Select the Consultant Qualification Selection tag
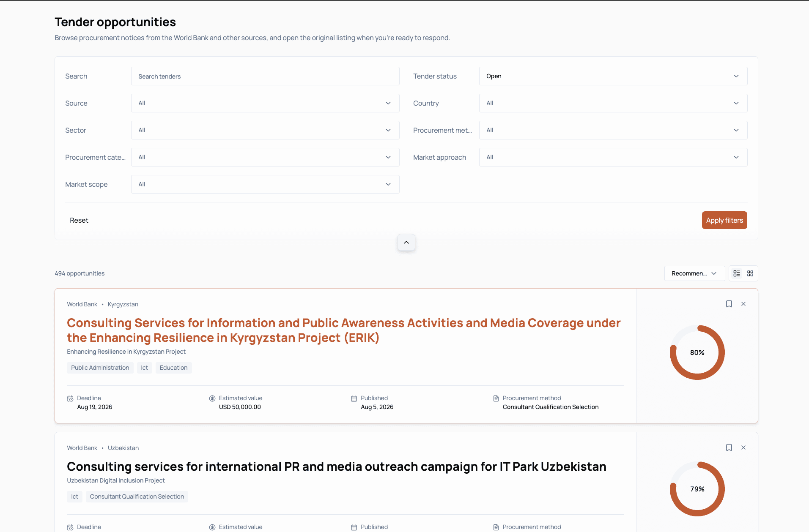The width and height of the screenshot is (809, 532). [137, 497]
